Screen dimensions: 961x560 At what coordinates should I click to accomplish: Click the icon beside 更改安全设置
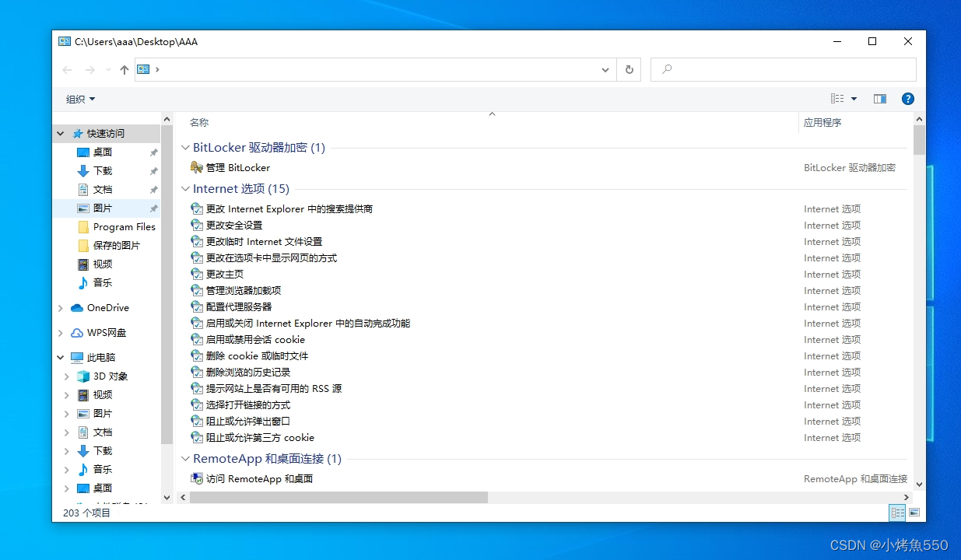[197, 225]
